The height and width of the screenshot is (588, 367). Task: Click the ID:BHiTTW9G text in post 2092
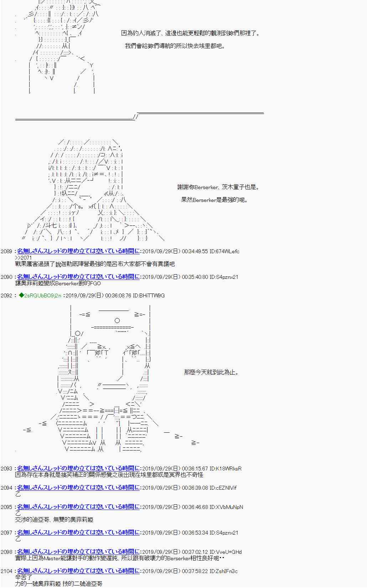tap(149, 295)
